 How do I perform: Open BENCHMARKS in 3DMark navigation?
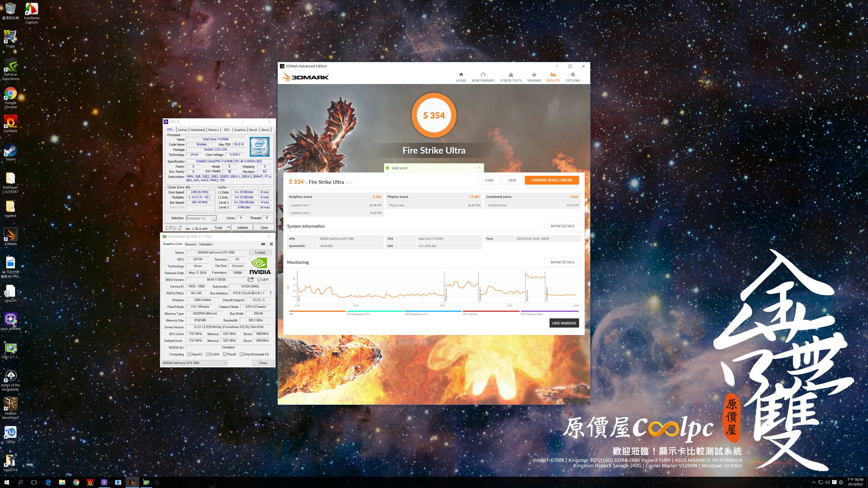tap(483, 77)
